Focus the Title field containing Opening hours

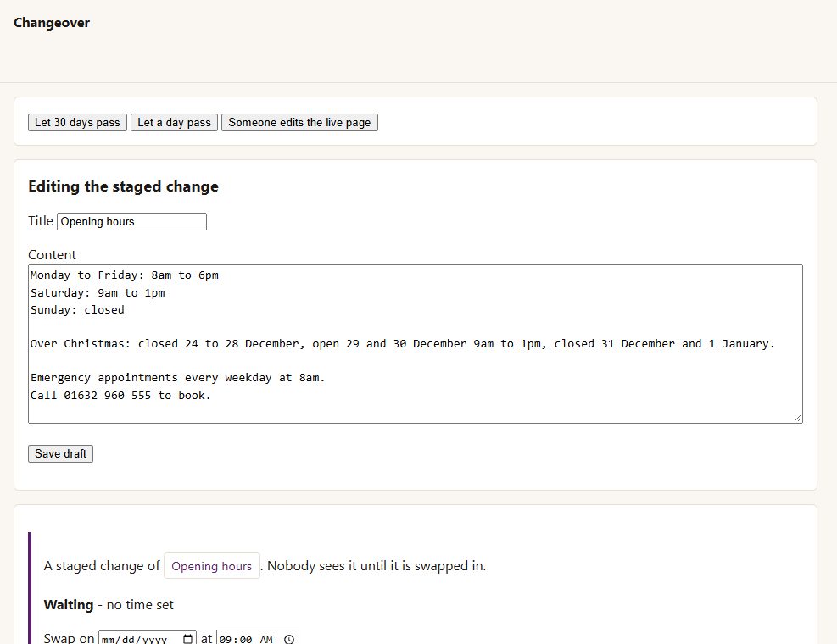tap(131, 221)
